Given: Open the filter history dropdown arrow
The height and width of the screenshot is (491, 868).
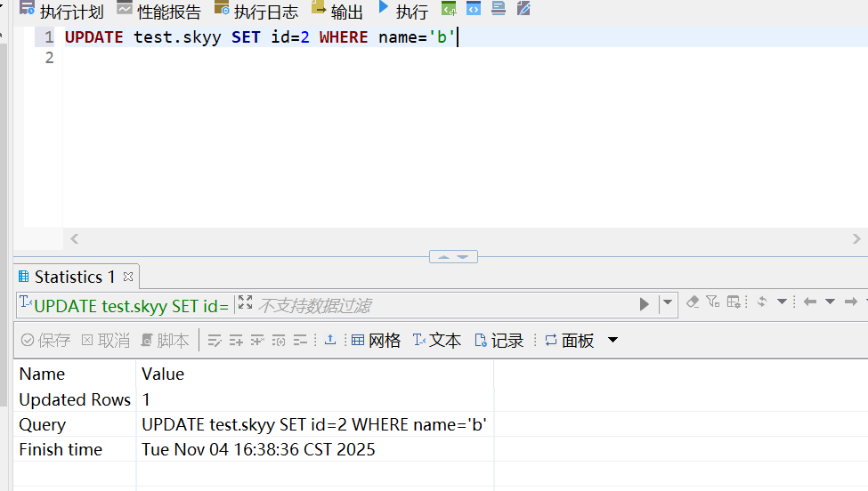Looking at the screenshot, I should (x=668, y=303).
